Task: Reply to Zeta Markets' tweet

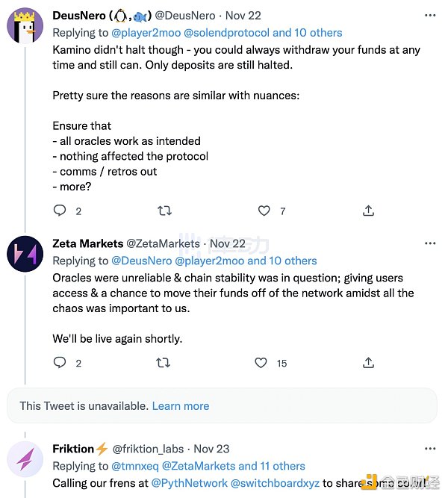Action: click(x=61, y=363)
